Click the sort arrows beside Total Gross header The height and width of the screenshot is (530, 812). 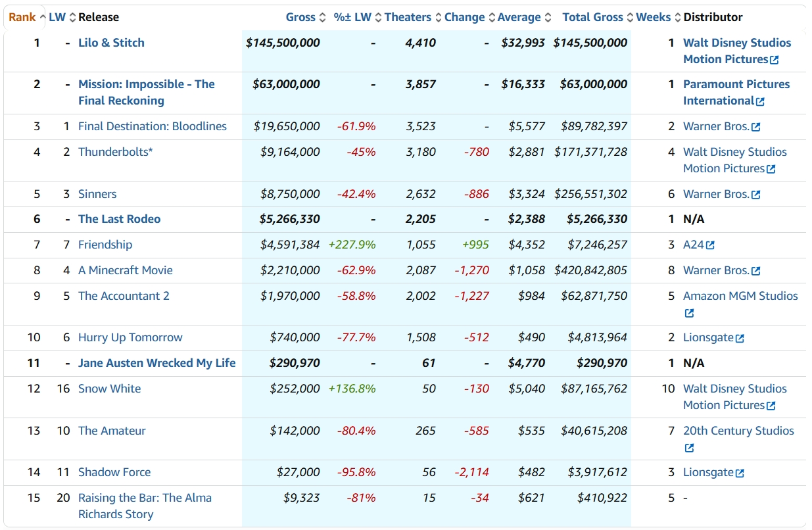pyautogui.click(x=629, y=17)
